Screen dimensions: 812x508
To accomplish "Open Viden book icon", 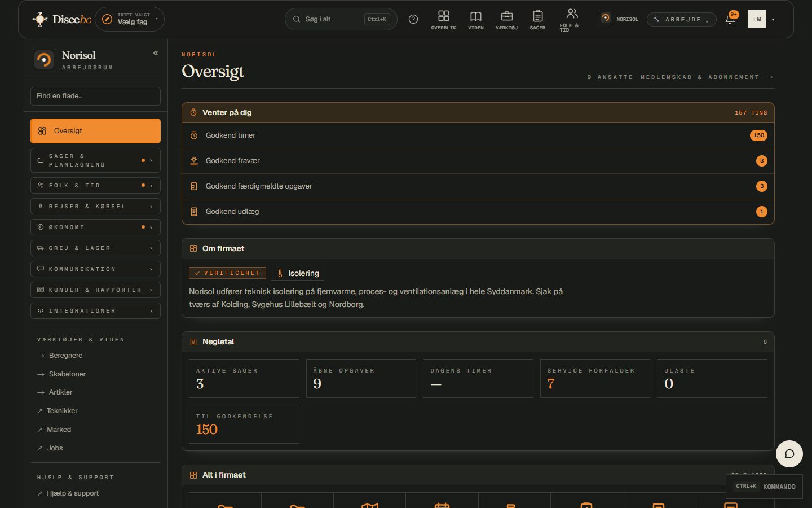I will coord(476,20).
